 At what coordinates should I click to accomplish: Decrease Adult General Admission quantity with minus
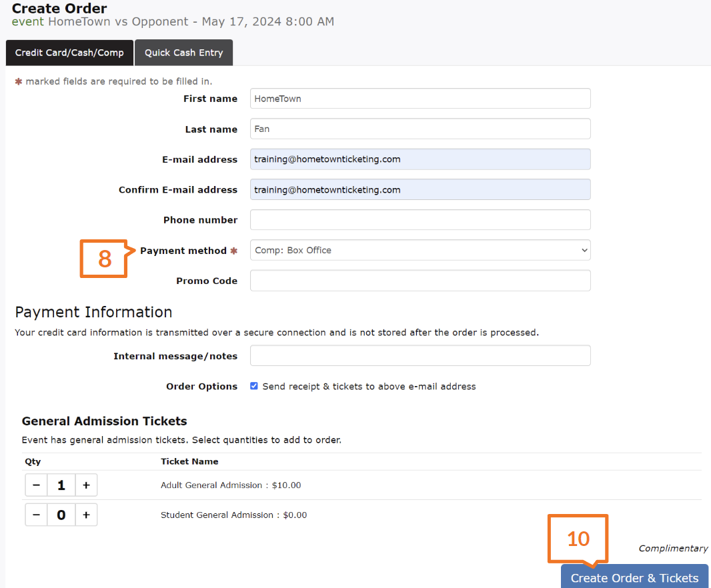[x=36, y=485]
